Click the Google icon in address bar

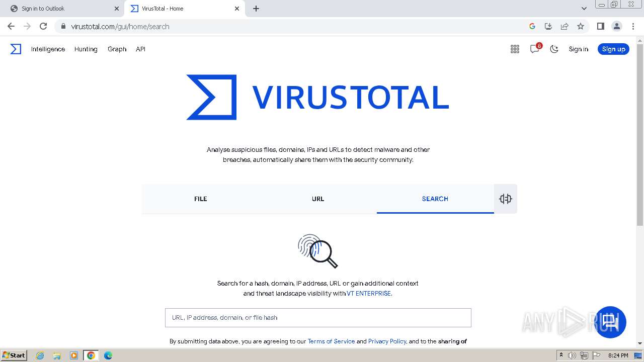[532, 26]
